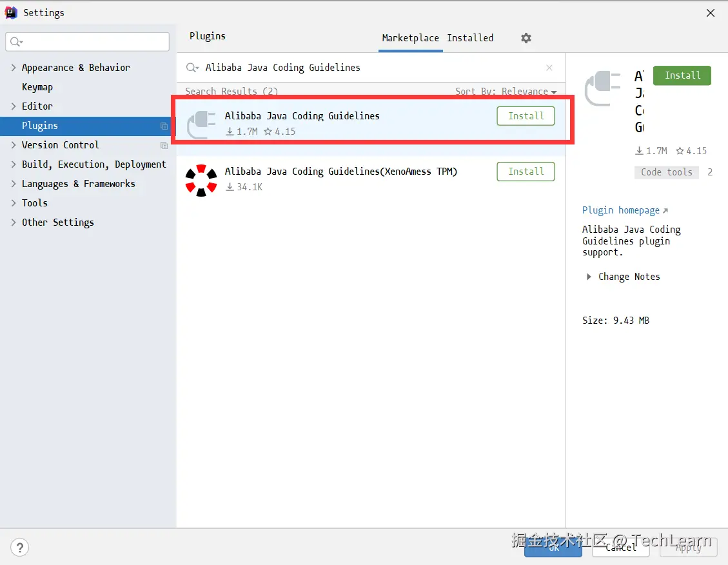
Task: Select Keymap in the settings tree
Action: [37, 87]
